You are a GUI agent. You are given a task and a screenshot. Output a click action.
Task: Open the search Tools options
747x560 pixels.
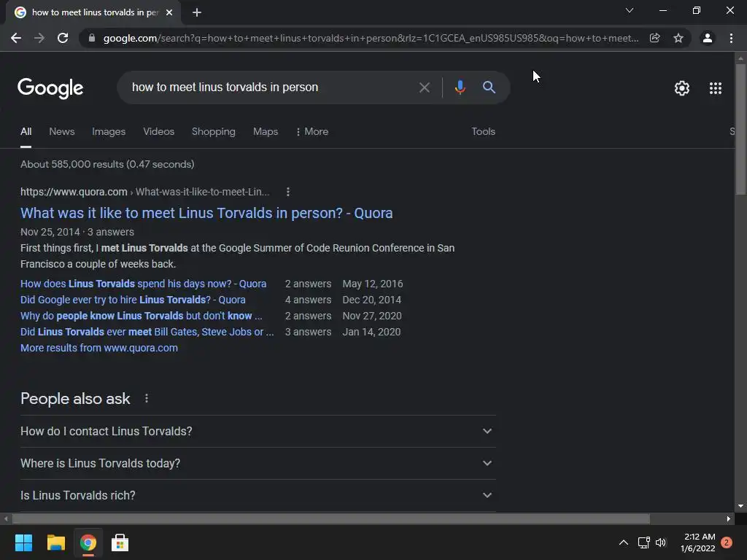[484, 132]
